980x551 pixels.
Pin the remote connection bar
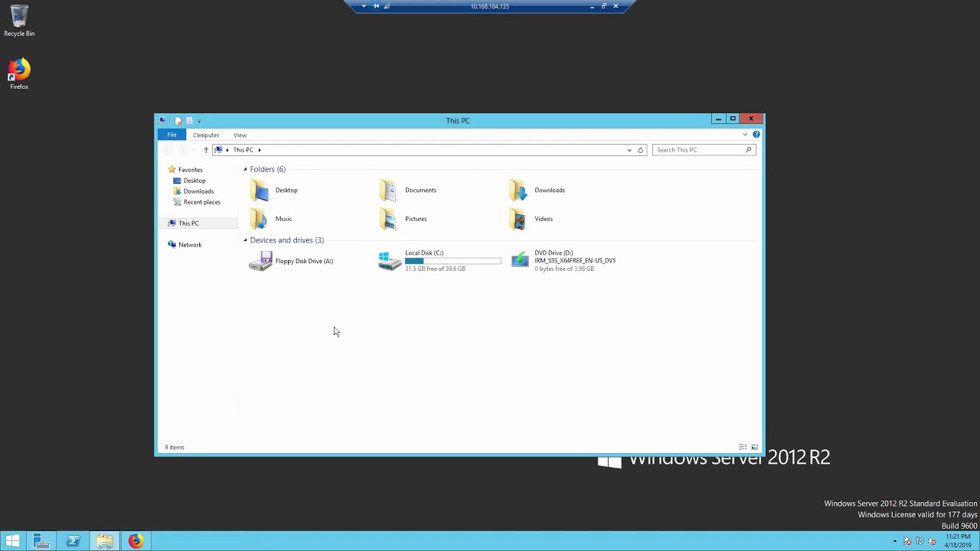tap(376, 6)
